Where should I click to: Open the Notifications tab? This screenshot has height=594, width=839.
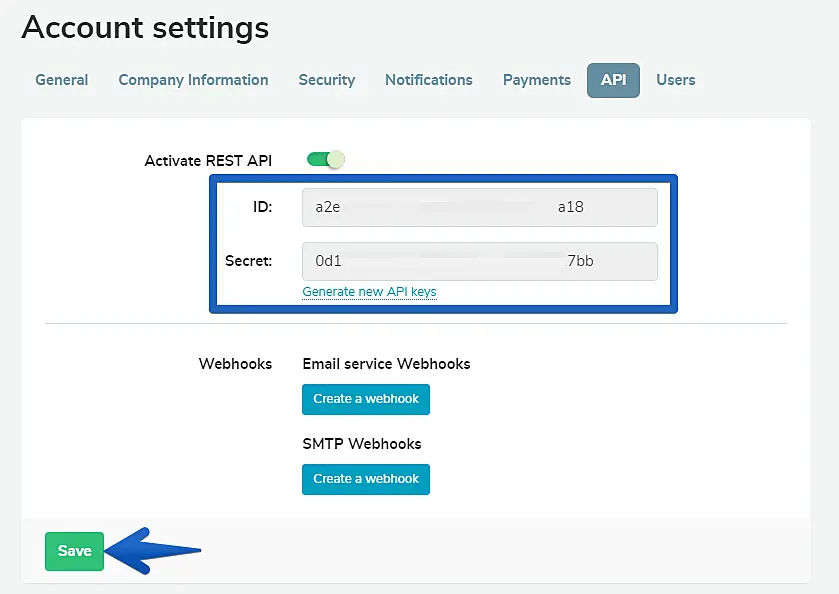point(428,80)
